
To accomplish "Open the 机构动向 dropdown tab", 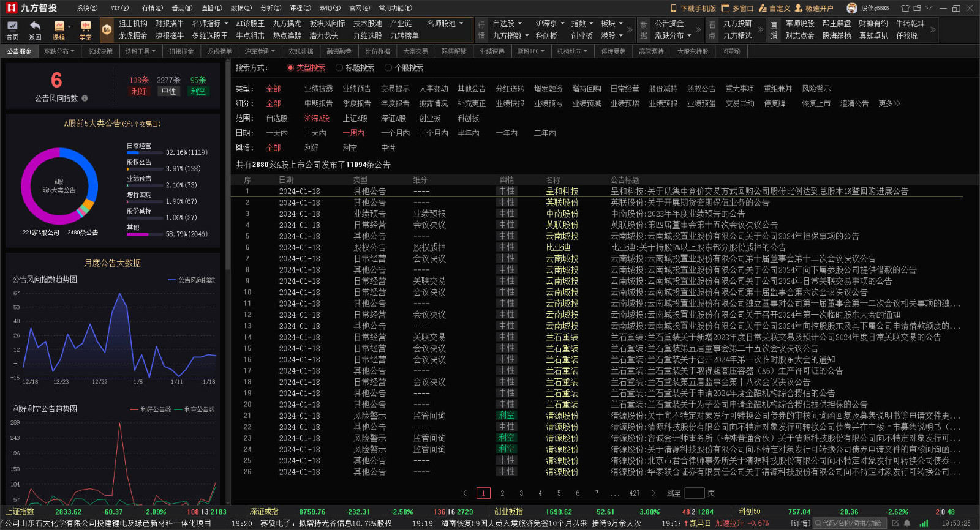I will (572, 51).
